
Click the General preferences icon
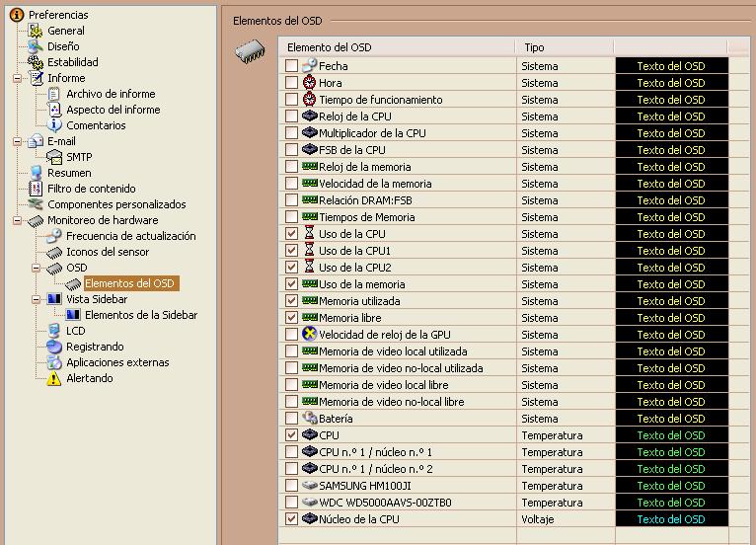(x=36, y=31)
